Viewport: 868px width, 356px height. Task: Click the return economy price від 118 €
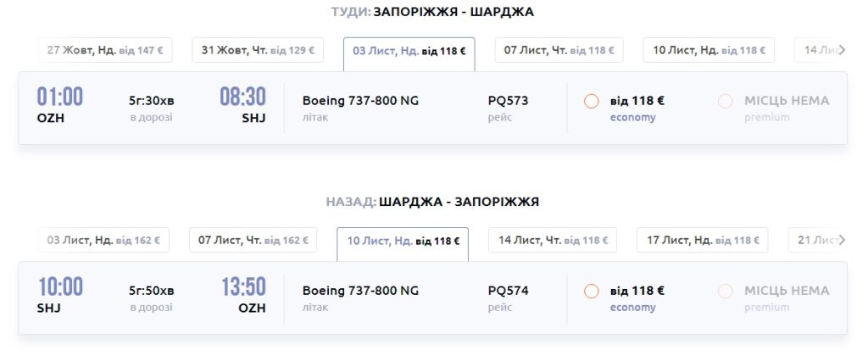tap(637, 291)
